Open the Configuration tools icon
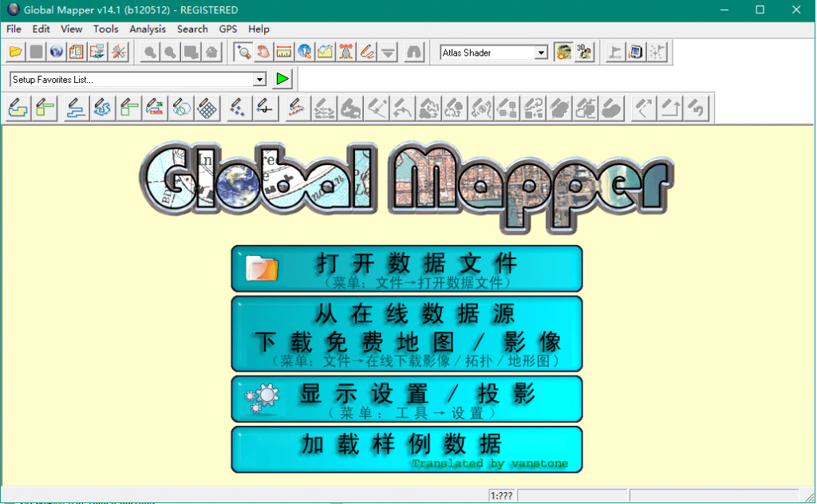 [x=119, y=53]
